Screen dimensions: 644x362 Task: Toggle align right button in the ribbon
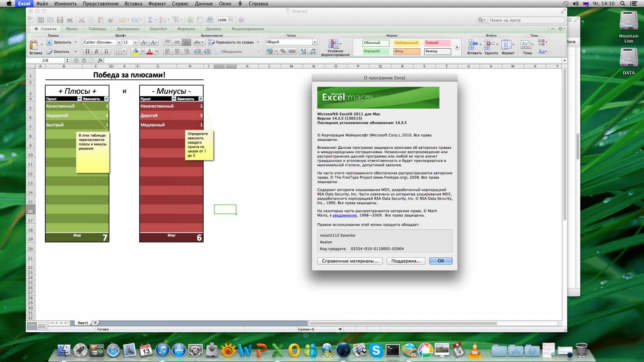186,51
